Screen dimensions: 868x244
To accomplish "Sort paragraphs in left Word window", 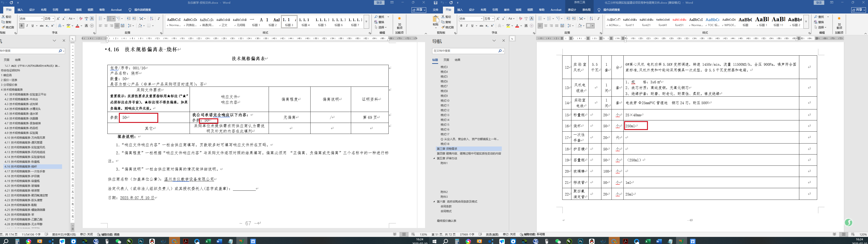I will [152, 19].
